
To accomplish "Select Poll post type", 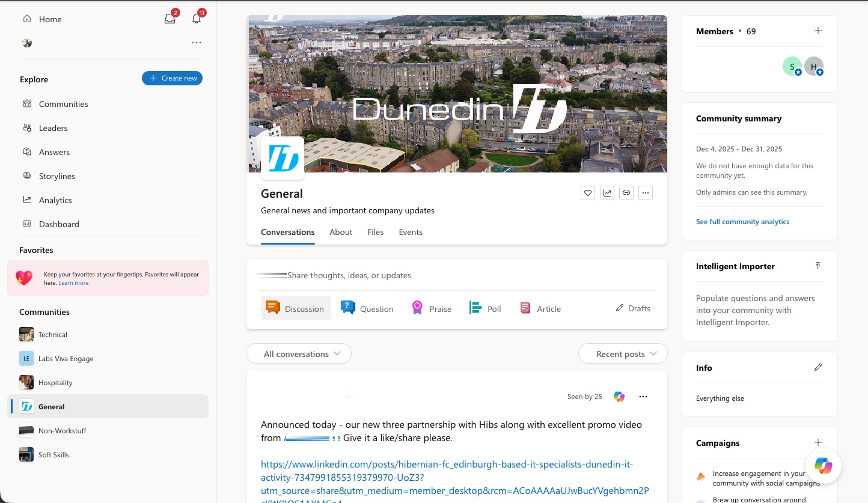I will (x=484, y=308).
